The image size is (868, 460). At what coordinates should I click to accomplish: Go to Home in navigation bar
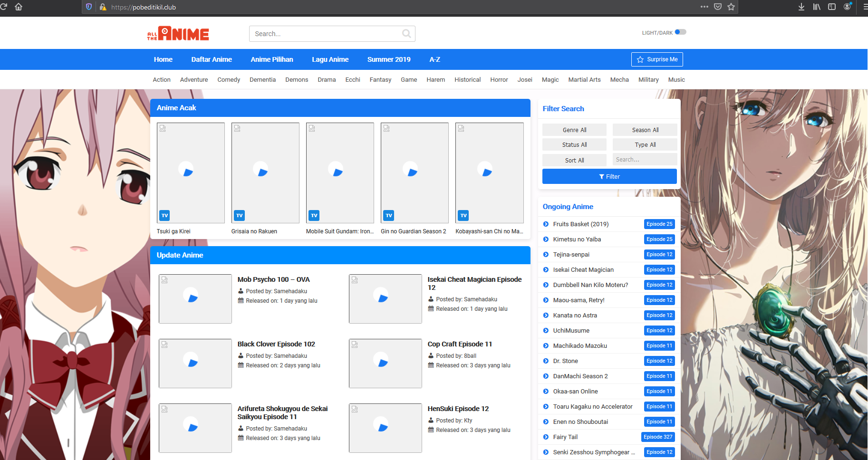[163, 59]
